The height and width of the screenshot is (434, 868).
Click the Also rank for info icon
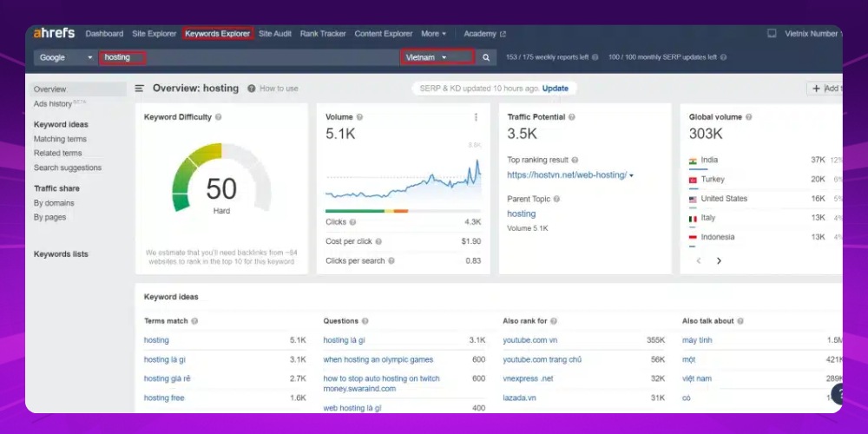[x=554, y=321]
